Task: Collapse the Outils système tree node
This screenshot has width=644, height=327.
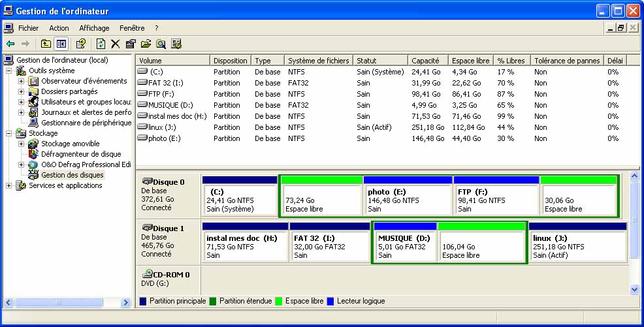Action: [8, 70]
